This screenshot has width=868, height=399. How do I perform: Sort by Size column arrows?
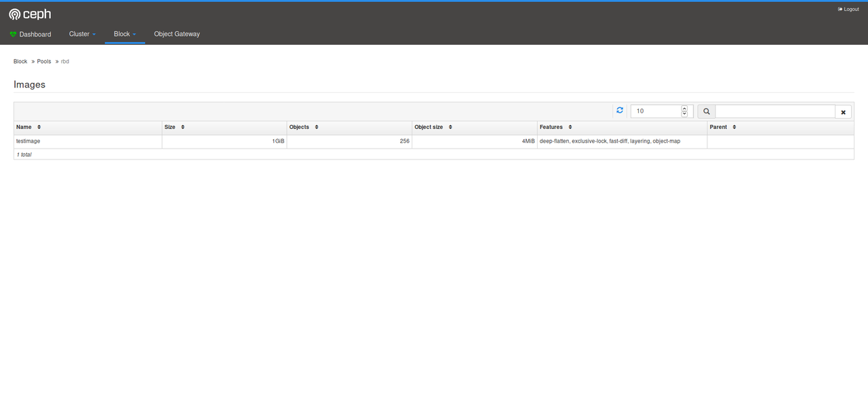[x=182, y=128]
